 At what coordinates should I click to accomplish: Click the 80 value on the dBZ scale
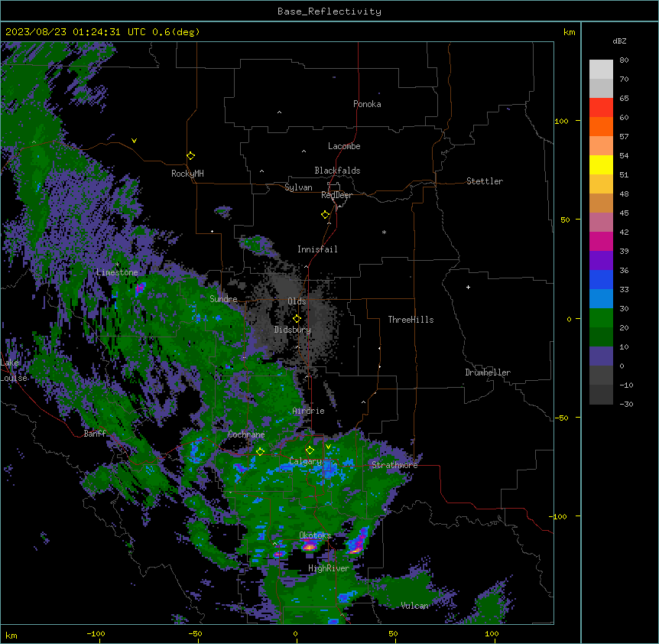624,60
